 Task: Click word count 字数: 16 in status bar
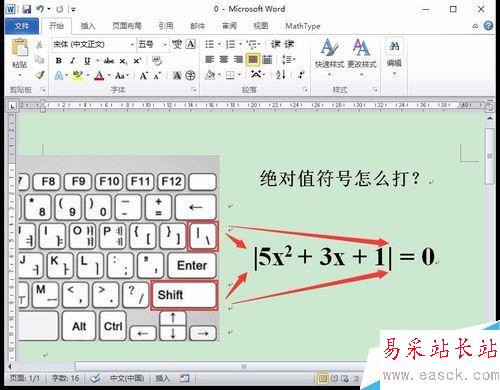coord(66,378)
